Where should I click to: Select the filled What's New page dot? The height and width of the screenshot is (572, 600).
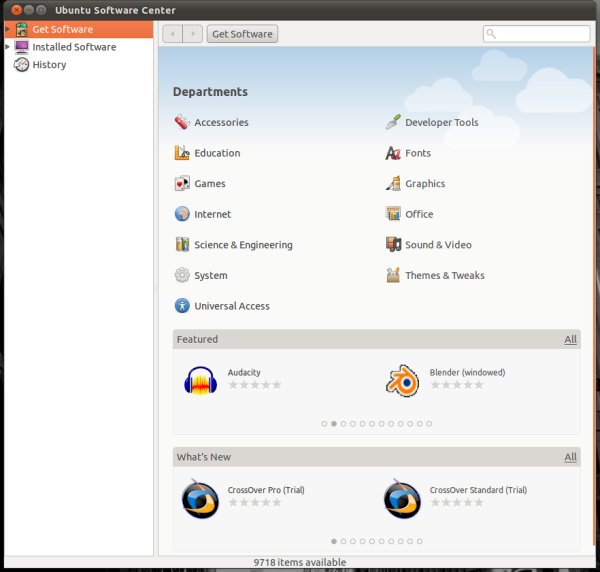(x=334, y=541)
